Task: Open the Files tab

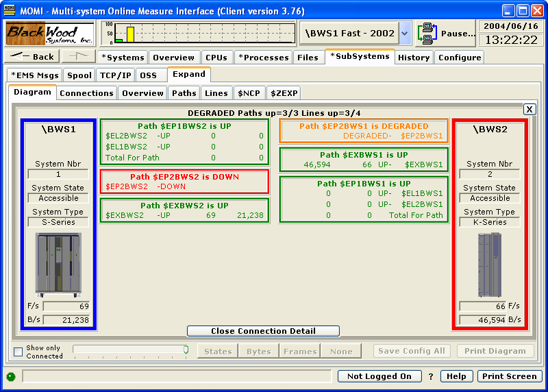Action: point(308,58)
